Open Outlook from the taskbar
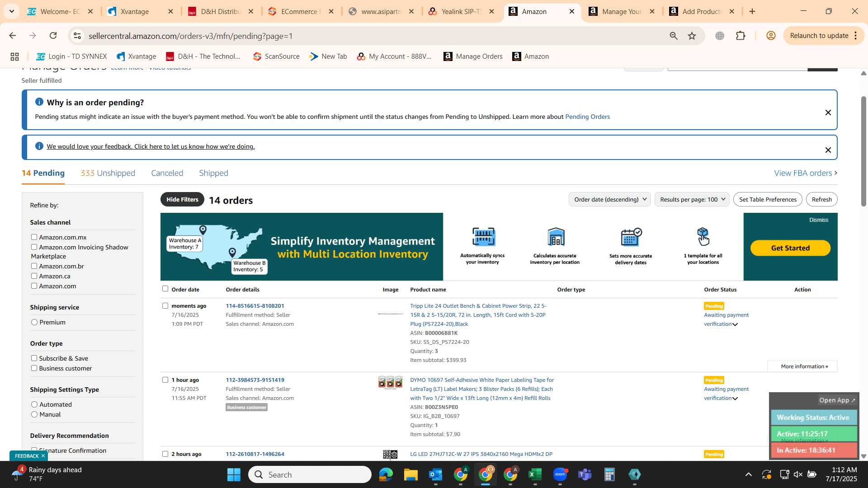868x488 pixels. pyautogui.click(x=435, y=474)
